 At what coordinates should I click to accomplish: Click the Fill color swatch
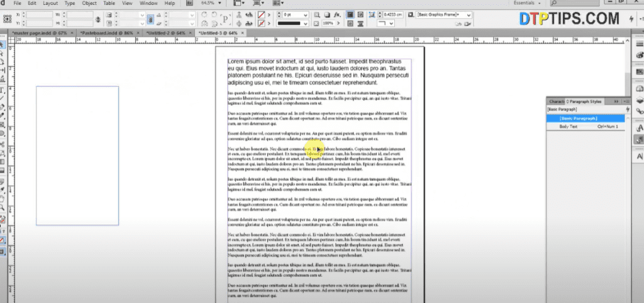click(x=261, y=15)
